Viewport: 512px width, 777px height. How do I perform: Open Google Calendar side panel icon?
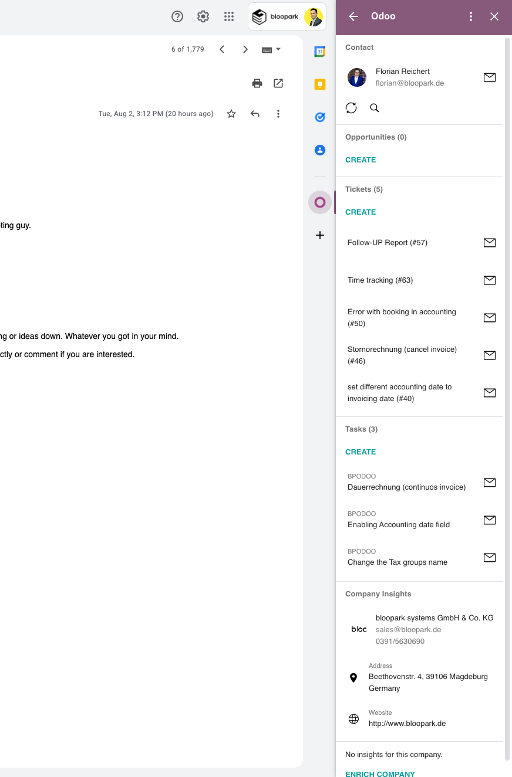(320, 51)
